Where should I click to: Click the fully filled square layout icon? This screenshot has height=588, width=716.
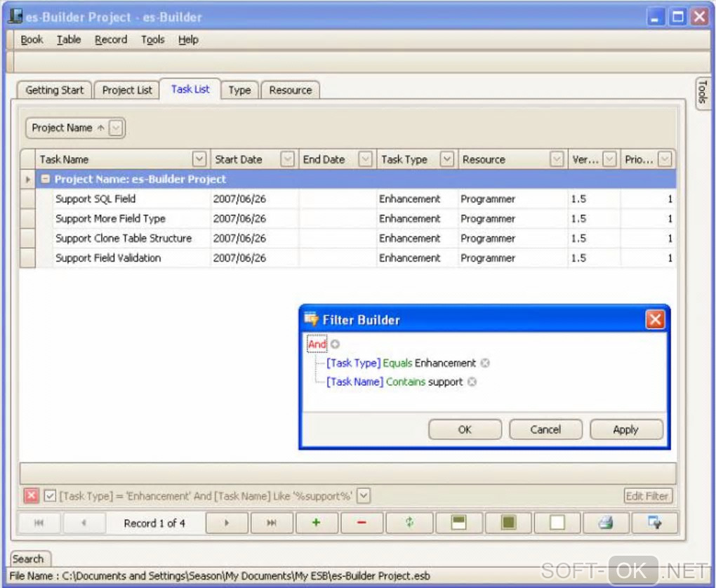508,523
